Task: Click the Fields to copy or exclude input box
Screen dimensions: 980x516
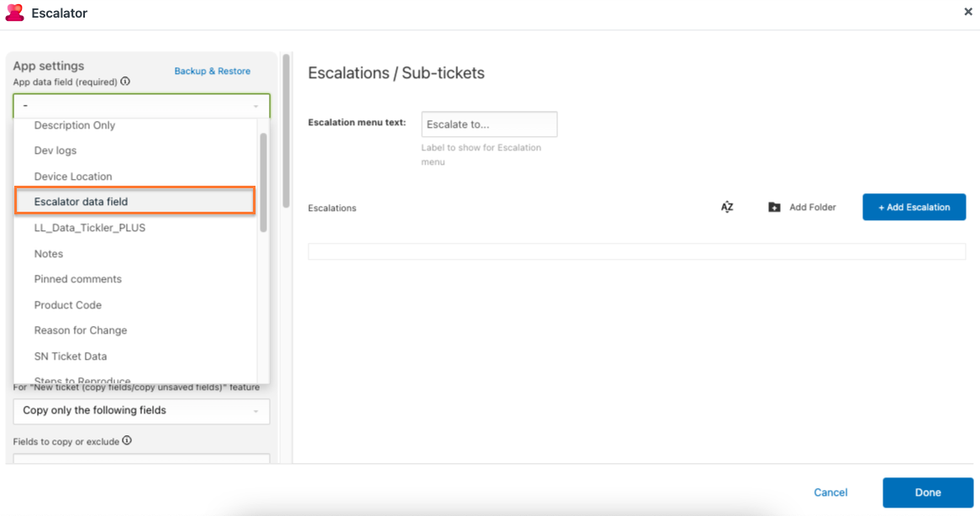Action: click(x=141, y=459)
